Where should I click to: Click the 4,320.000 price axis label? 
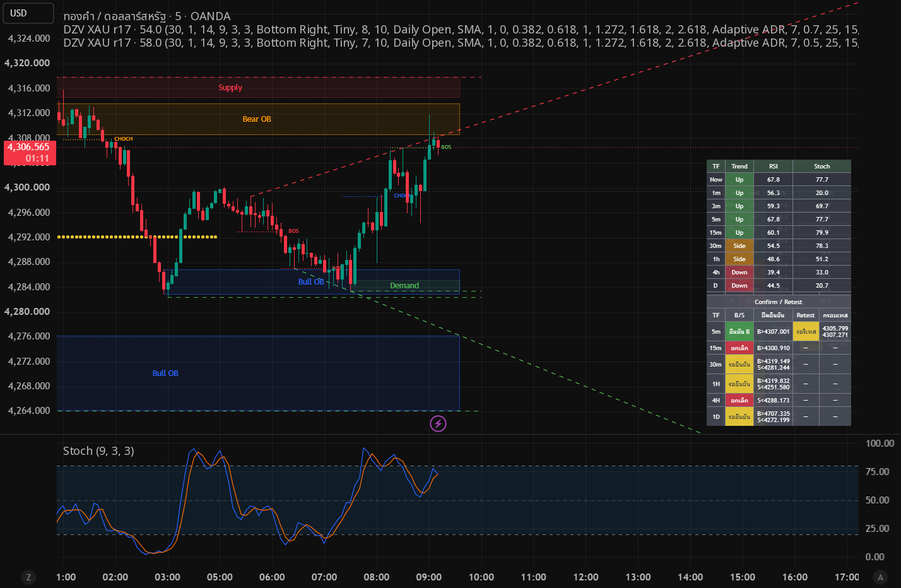[x=27, y=63]
